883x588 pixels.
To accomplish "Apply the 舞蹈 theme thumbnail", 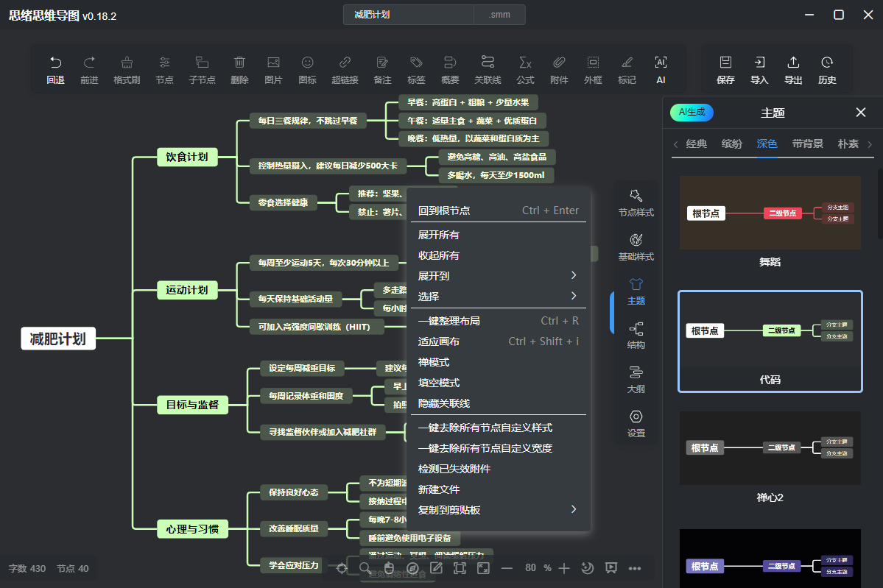I will click(x=770, y=213).
